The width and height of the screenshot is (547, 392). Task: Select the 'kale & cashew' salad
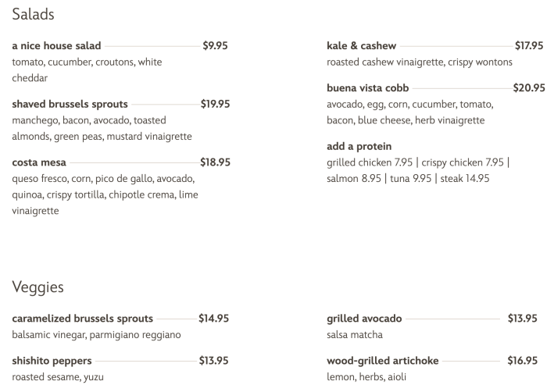[x=361, y=46]
